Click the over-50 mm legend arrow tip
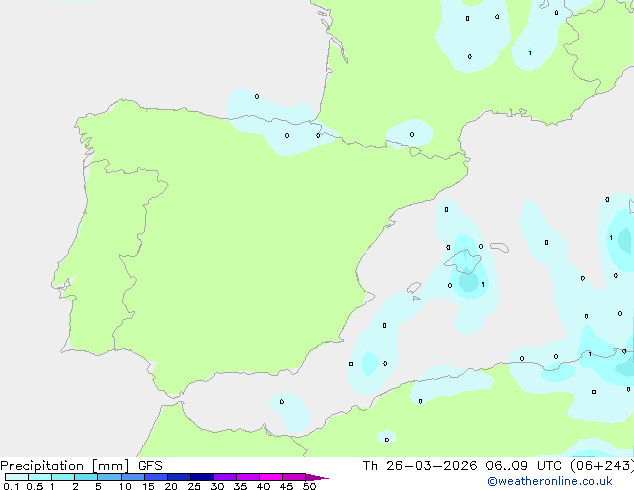Image resolution: width=634 pixels, height=490 pixels. [317, 477]
